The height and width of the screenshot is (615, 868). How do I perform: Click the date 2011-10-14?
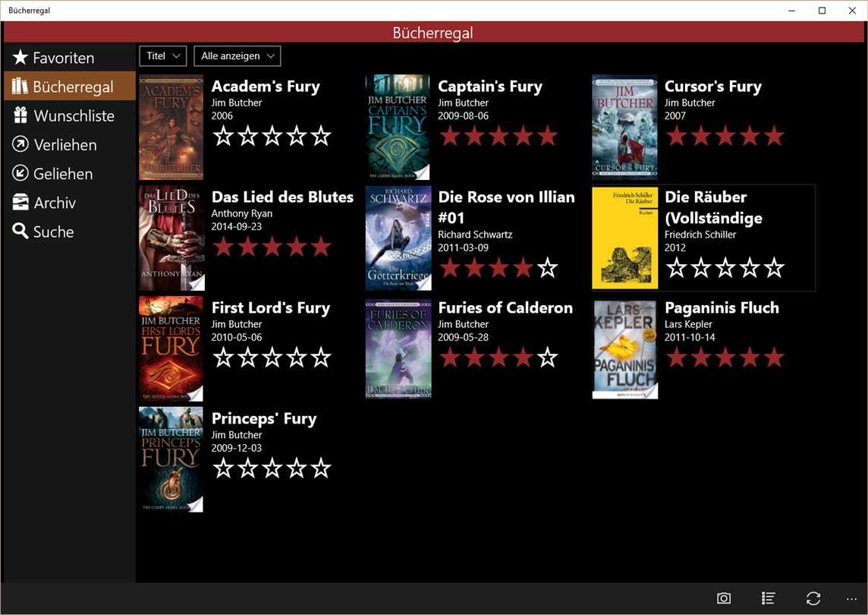(x=690, y=337)
